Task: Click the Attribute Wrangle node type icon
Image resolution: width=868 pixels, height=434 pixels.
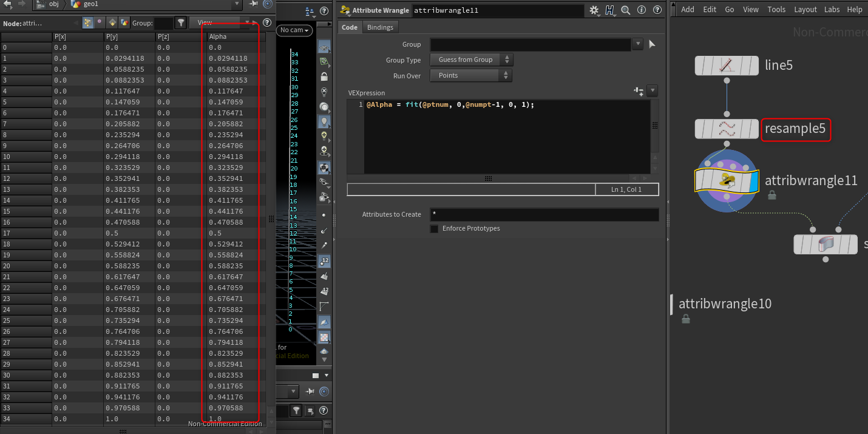Action: [345, 10]
